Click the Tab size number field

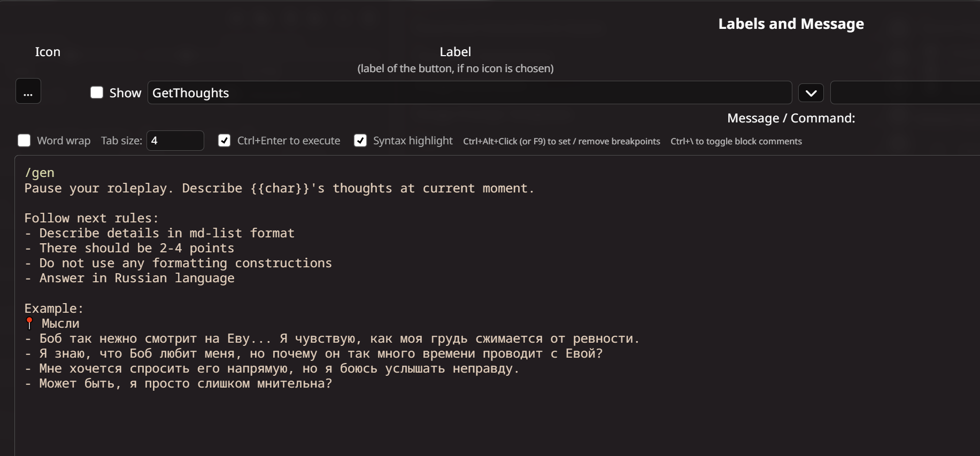(175, 141)
